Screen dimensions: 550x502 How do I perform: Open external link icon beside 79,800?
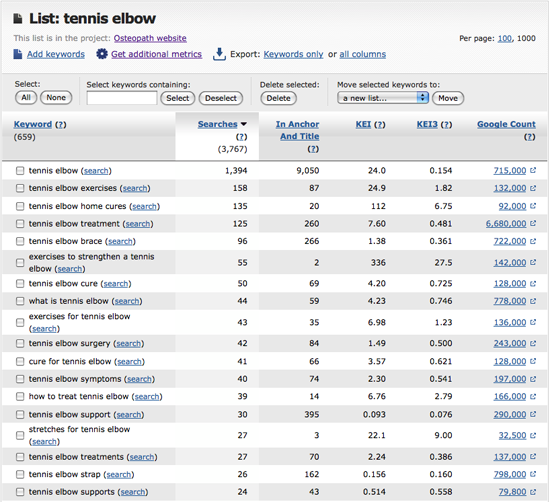(533, 492)
